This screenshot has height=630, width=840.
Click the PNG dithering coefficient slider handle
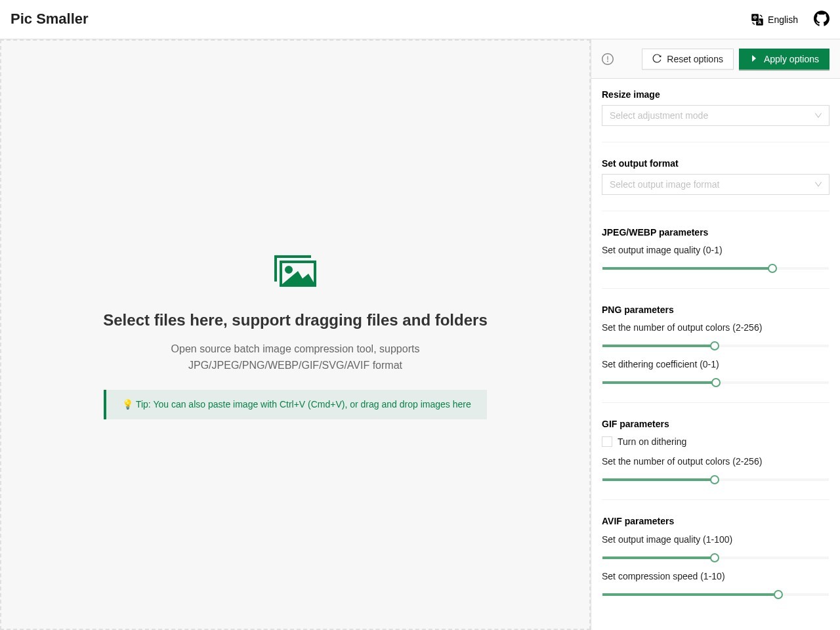(x=716, y=383)
